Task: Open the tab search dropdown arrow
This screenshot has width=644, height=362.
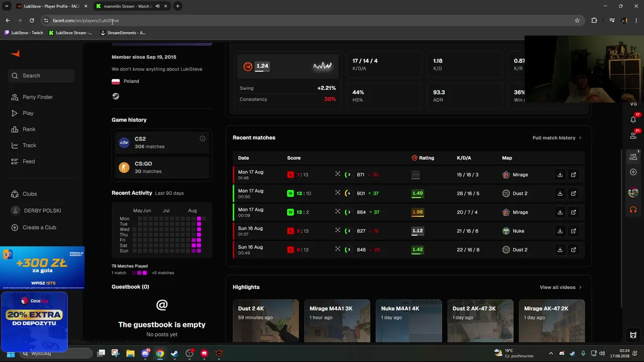Action: (x=7, y=6)
